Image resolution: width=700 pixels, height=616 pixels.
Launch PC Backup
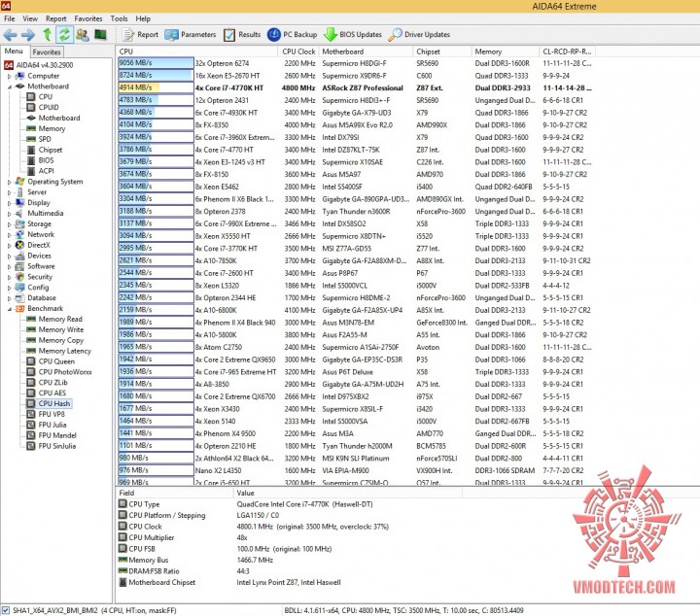293,35
